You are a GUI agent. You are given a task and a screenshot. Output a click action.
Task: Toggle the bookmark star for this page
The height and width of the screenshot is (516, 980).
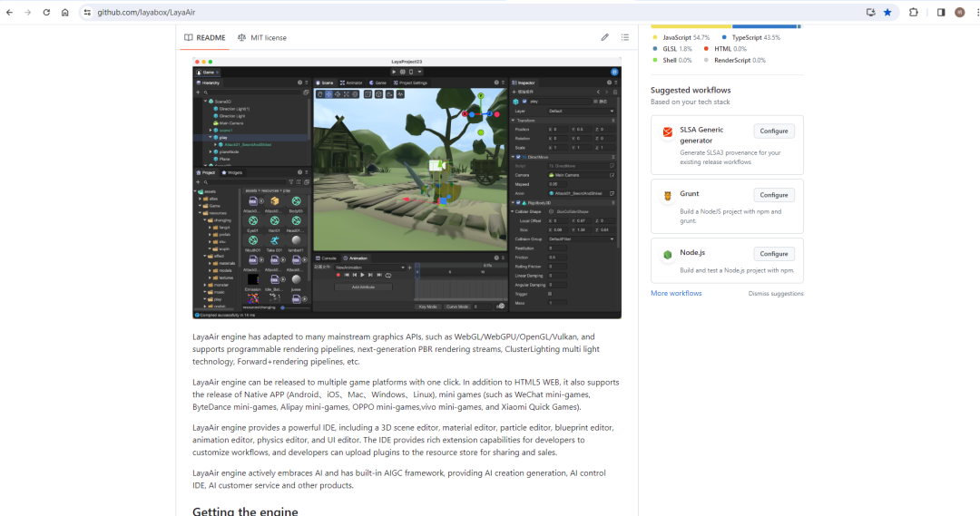point(887,13)
